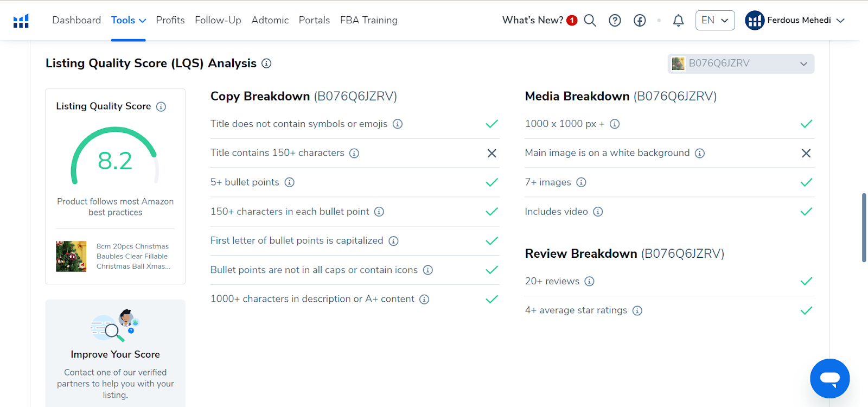Click '4+ average star ratings' text
Screen dimensions: 868x407
576,310
